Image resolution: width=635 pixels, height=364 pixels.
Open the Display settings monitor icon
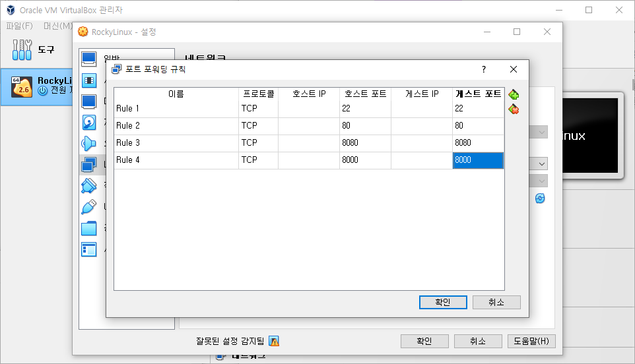88,102
